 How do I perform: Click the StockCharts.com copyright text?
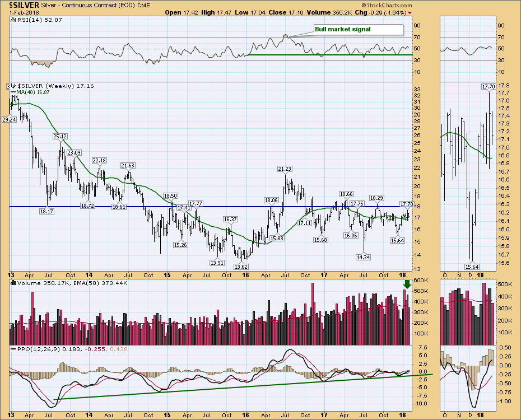tap(387, 5)
